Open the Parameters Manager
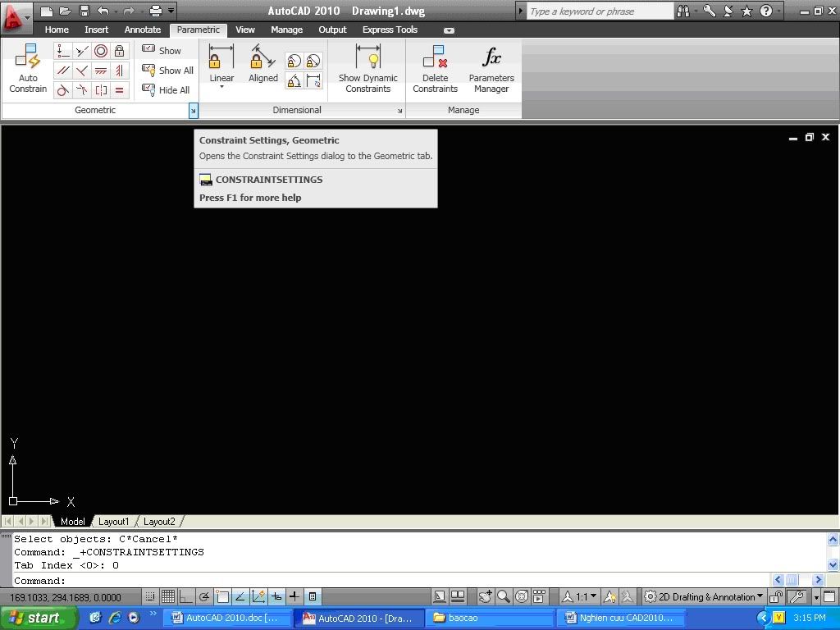The image size is (840, 630). [491, 68]
